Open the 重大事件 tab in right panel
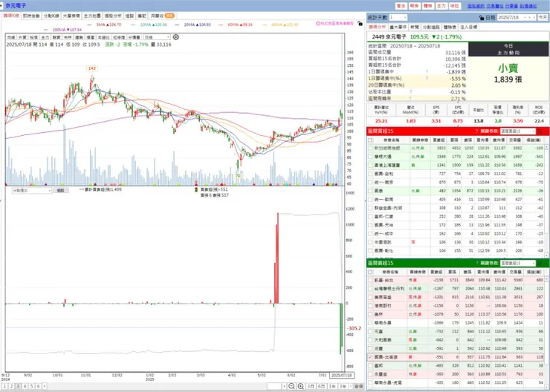 click(x=398, y=27)
